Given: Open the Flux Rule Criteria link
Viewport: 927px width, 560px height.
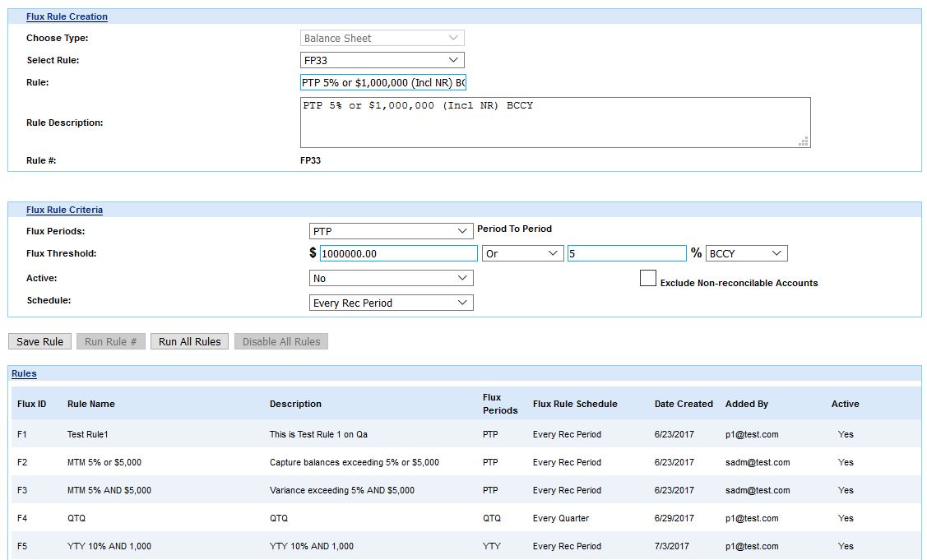Looking at the screenshot, I should [x=64, y=210].
